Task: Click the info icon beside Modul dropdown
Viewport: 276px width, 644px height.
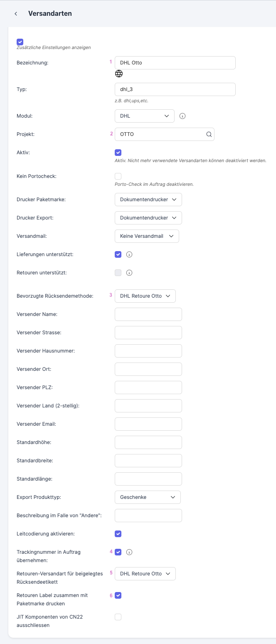Action: (182, 116)
